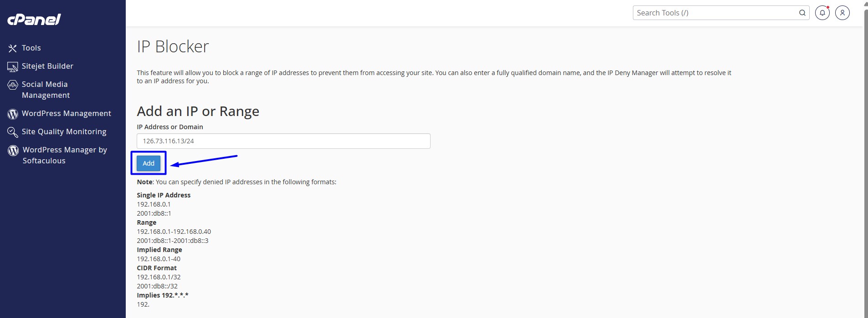The width and height of the screenshot is (868, 318).
Task: Click the Social Media Management icon
Action: click(x=13, y=85)
